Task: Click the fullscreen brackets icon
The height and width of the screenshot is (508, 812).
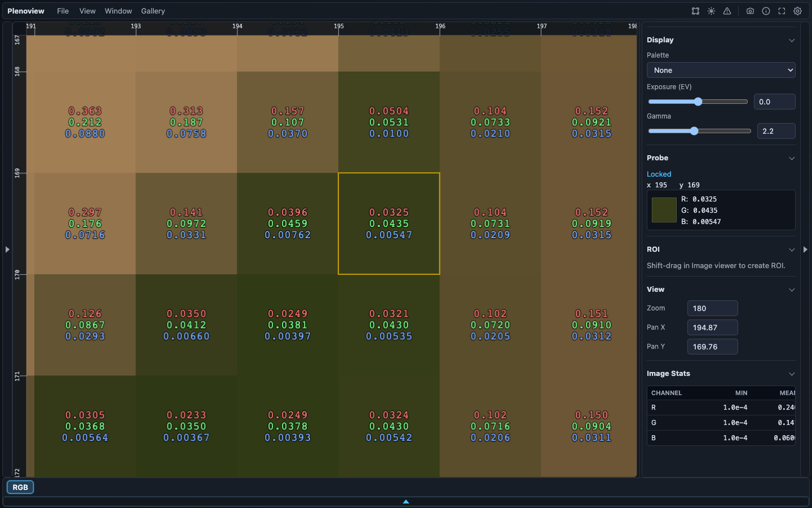Action: [782, 11]
